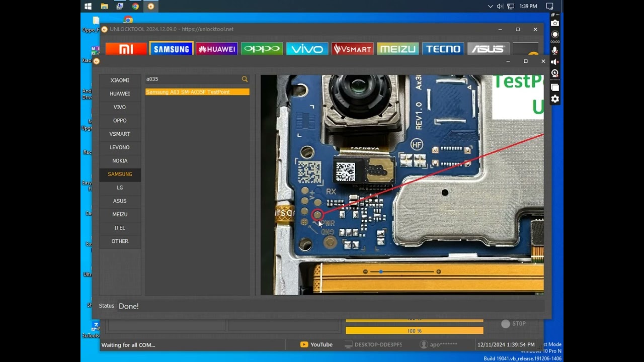Click the Waiting for all COM text
644x362 pixels.
coord(128,345)
